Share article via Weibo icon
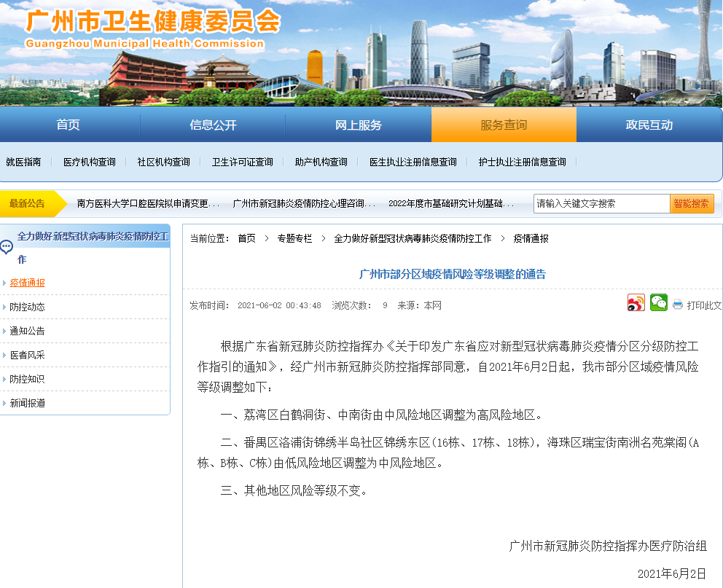 click(636, 303)
